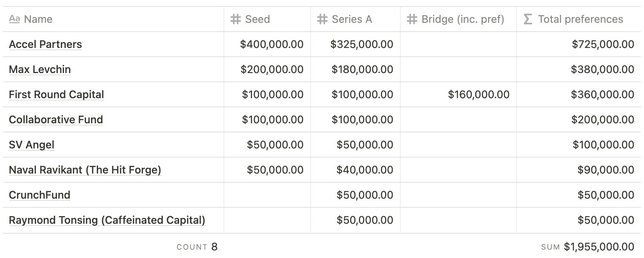Open the First Round Capital row
Image resolution: width=644 pixels, height=258 pixels.
(56, 95)
